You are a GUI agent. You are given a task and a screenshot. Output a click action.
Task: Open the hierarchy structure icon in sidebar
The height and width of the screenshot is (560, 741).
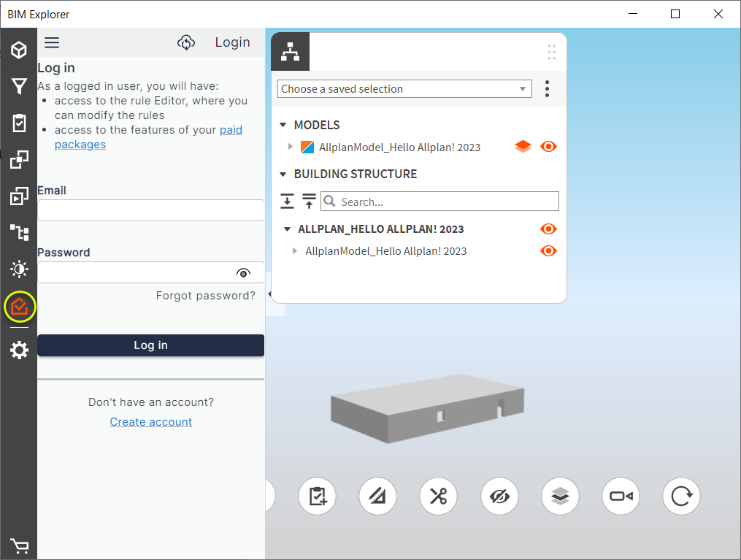pyautogui.click(x=19, y=232)
